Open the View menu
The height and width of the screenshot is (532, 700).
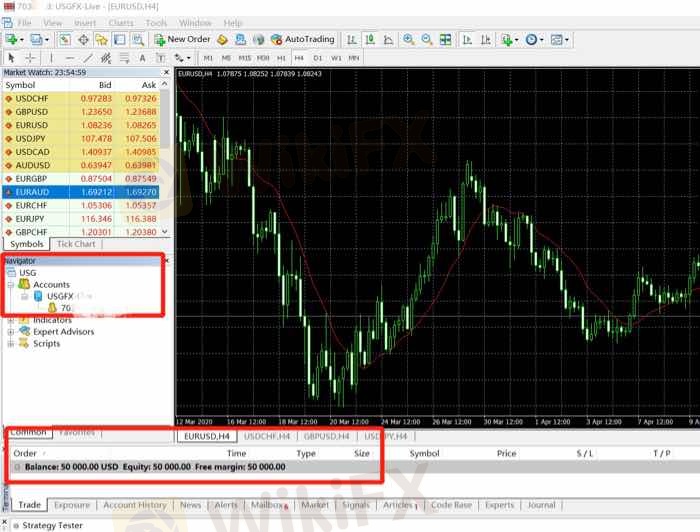tap(53, 23)
